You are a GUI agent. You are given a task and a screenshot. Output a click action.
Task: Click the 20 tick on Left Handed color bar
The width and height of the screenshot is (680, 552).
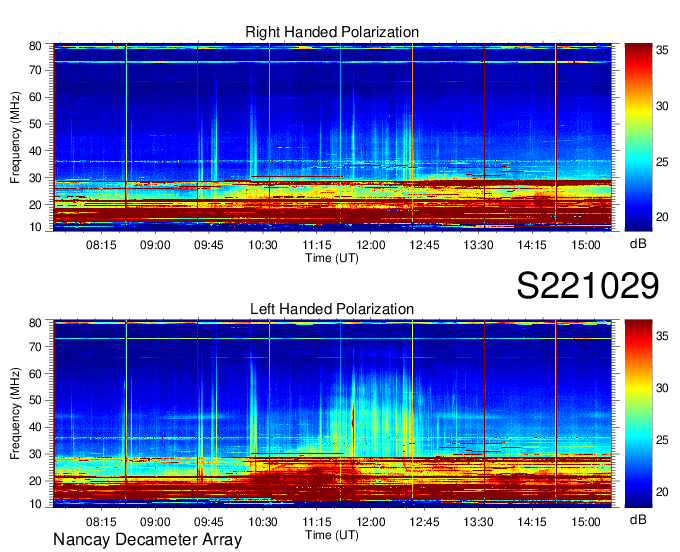coord(662,492)
